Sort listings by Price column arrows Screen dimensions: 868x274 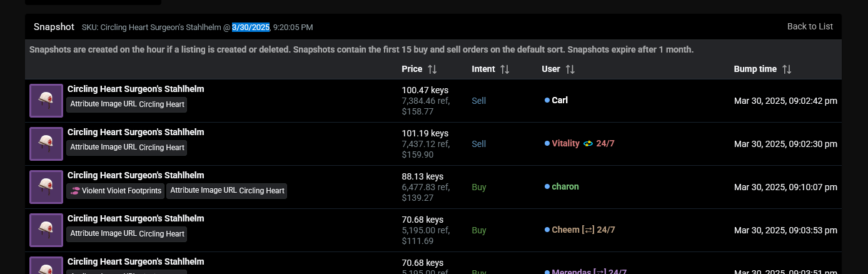point(432,69)
